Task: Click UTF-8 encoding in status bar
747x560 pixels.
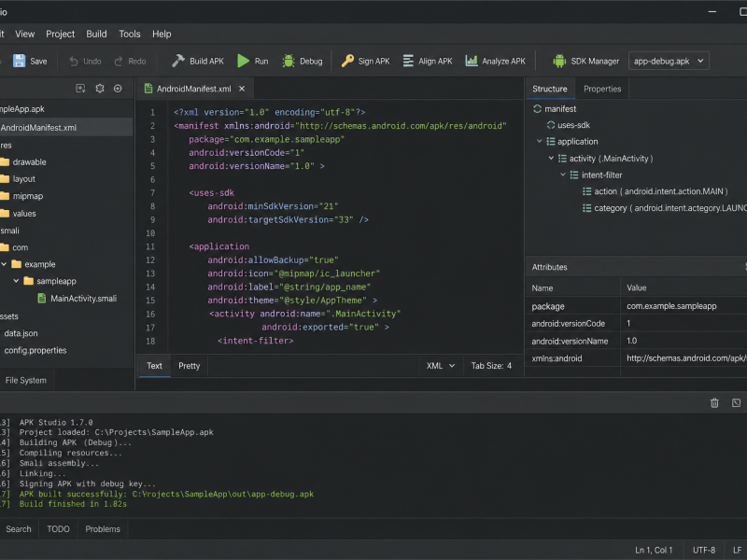Action: [704, 550]
